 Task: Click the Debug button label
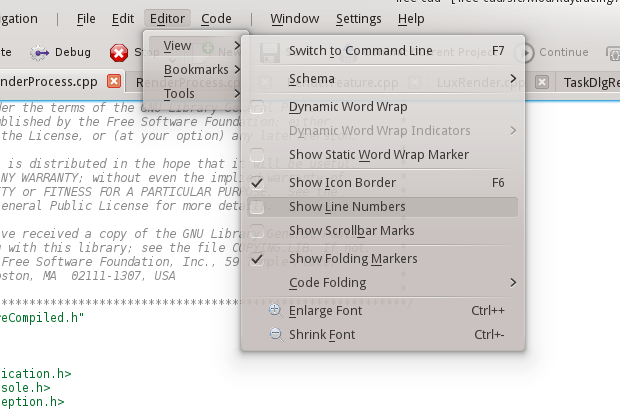(73, 52)
